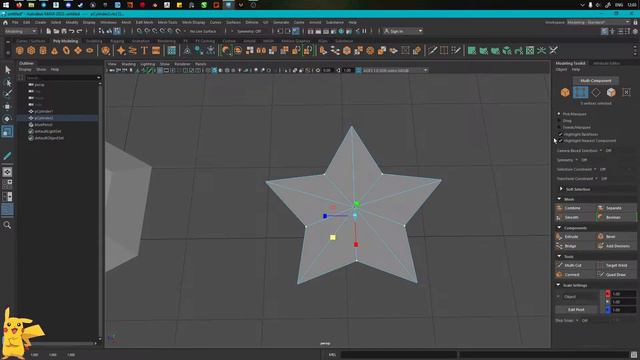Open Camera Based Selection dropdown
This screenshot has height=360, width=640.
(600, 151)
